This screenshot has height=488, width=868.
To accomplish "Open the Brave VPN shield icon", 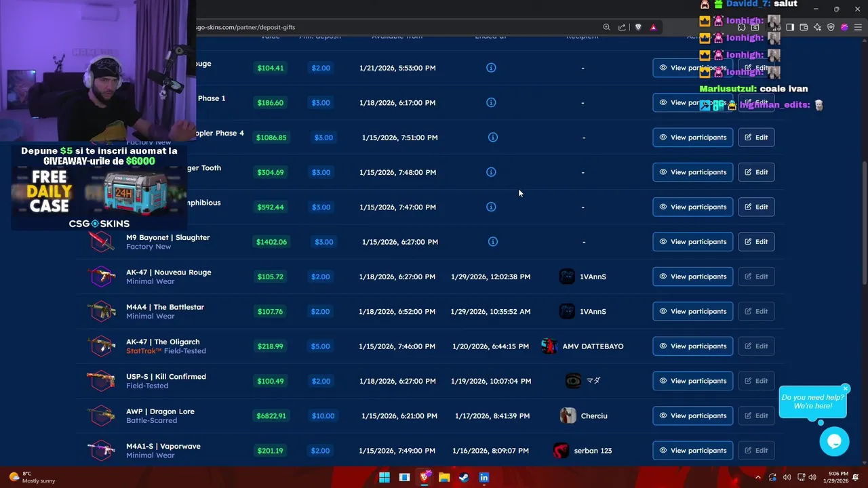I will pos(831,27).
